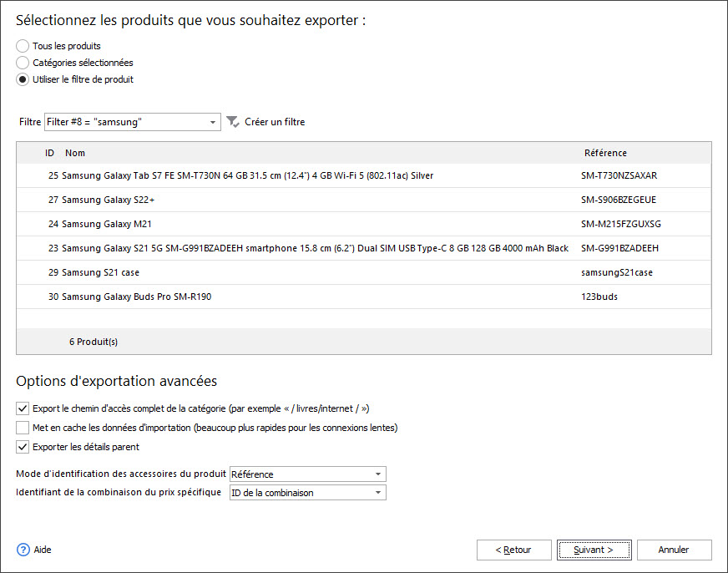
Task: Select 'Samsung Galaxy Buds Pro SM-R190' row
Action: 363,297
